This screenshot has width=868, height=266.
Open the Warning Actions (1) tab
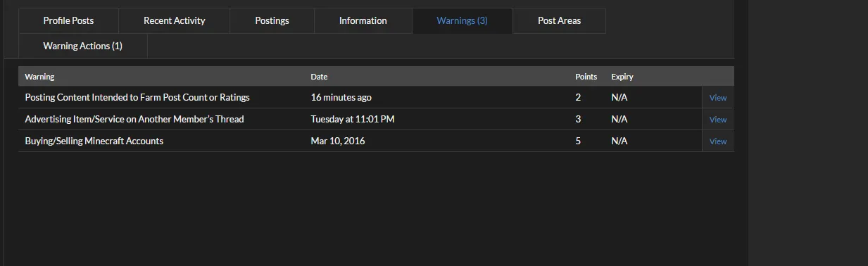82,46
